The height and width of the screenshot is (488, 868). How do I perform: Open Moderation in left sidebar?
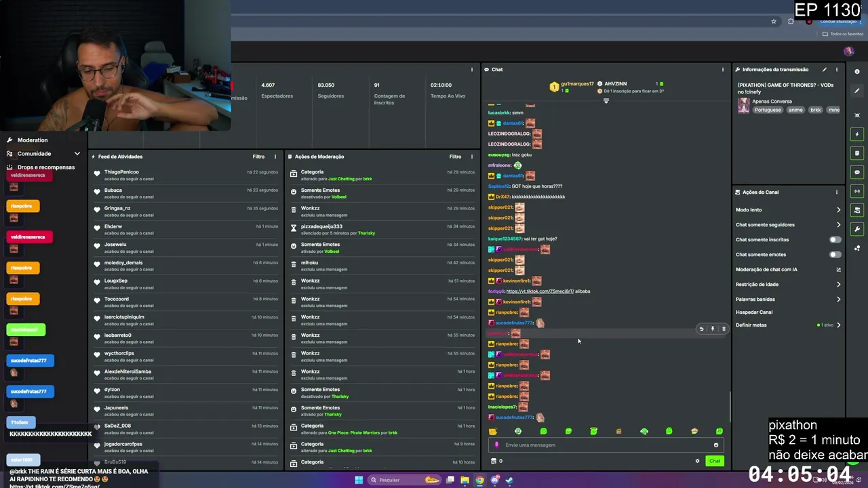[33, 140]
